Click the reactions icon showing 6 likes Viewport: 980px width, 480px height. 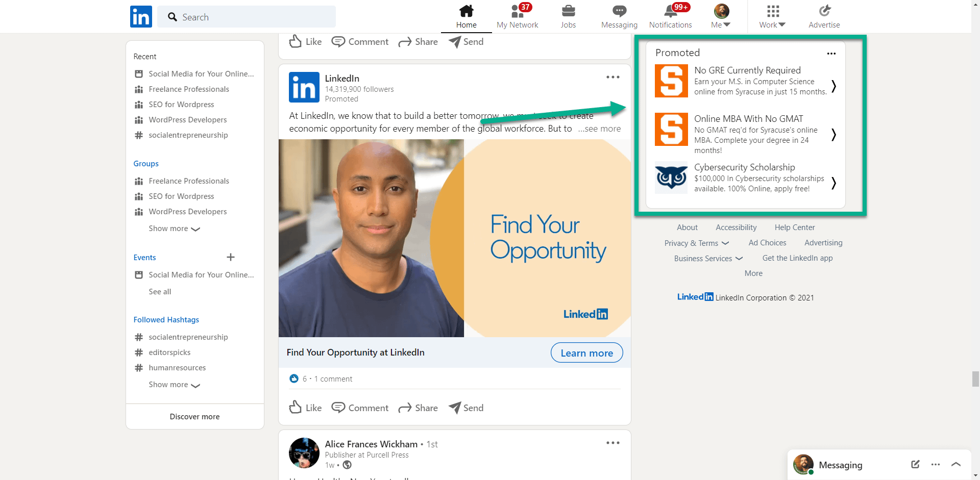(x=293, y=378)
